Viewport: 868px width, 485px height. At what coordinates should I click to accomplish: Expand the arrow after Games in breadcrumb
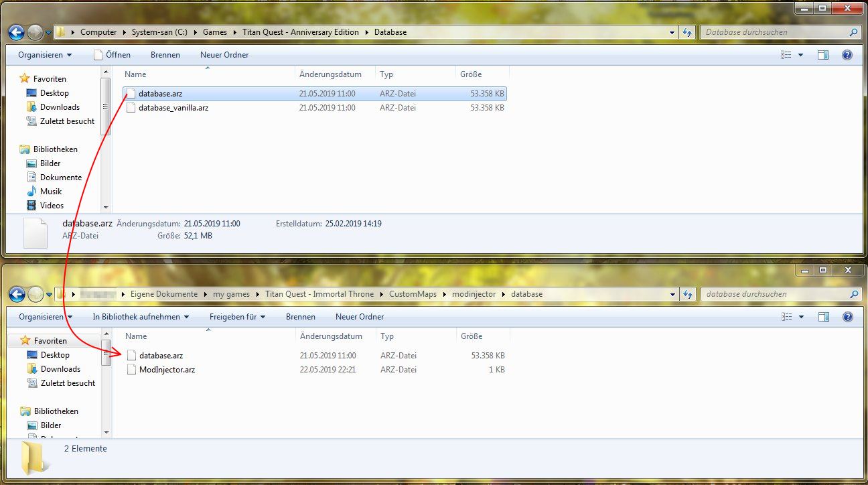click(x=234, y=32)
